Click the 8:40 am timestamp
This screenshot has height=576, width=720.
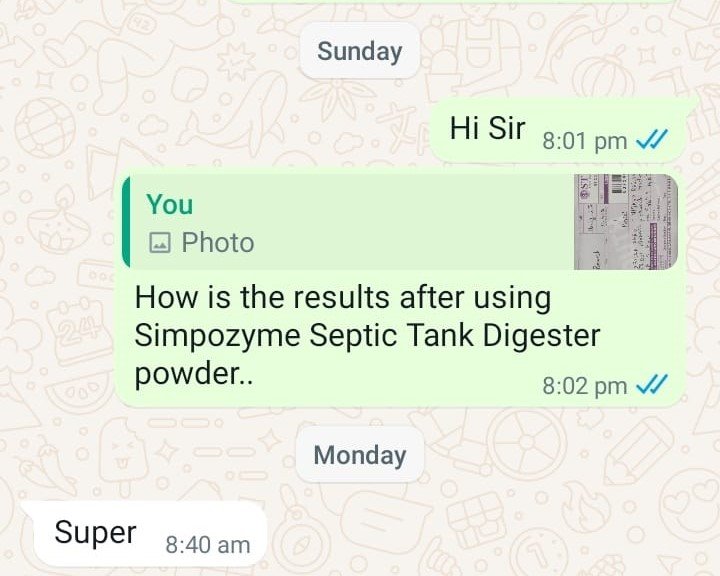[x=208, y=545]
